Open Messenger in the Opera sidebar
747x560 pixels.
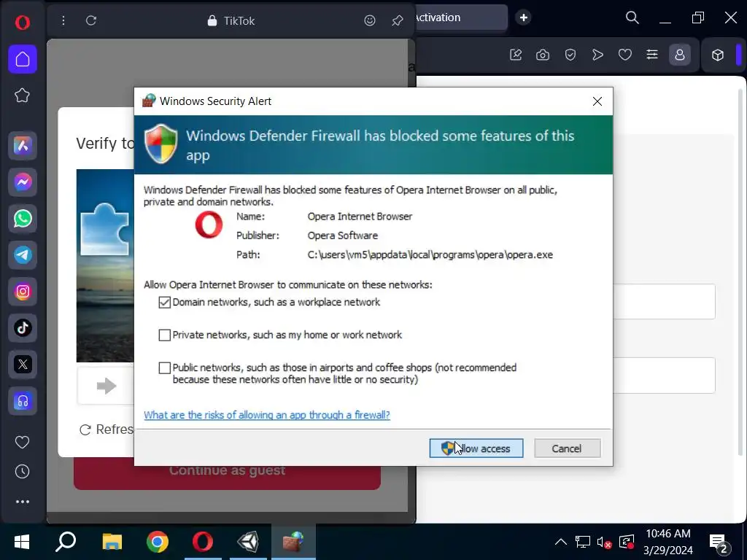(23, 182)
